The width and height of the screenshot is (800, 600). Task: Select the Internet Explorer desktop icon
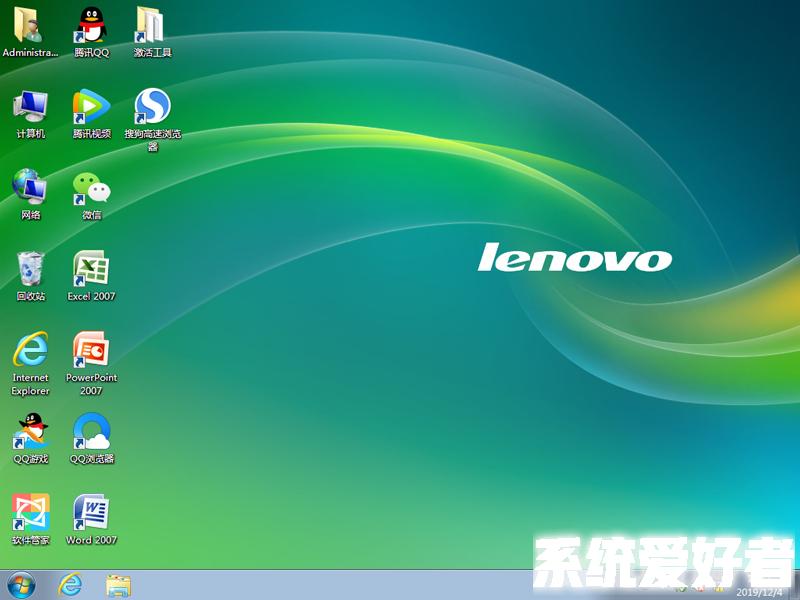click(x=30, y=350)
